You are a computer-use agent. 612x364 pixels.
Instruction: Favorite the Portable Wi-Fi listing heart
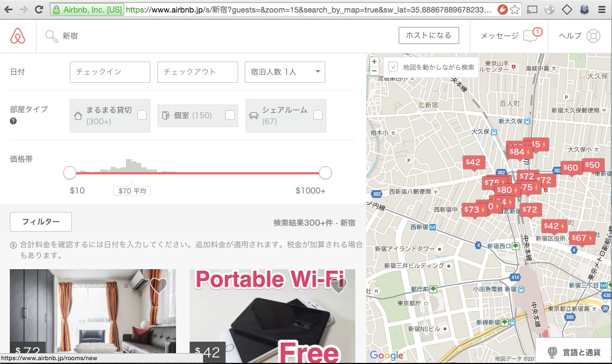tap(338, 286)
